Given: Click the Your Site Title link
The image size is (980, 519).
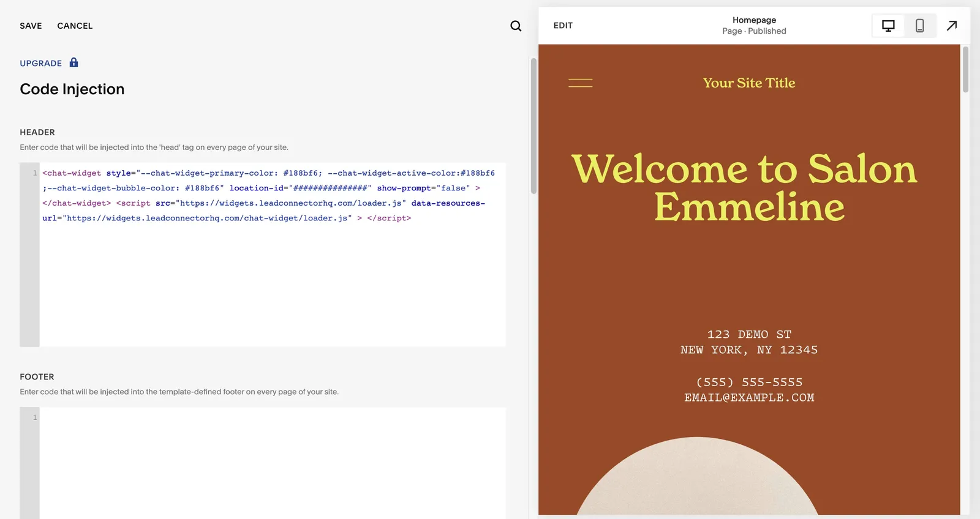Looking at the screenshot, I should (749, 83).
